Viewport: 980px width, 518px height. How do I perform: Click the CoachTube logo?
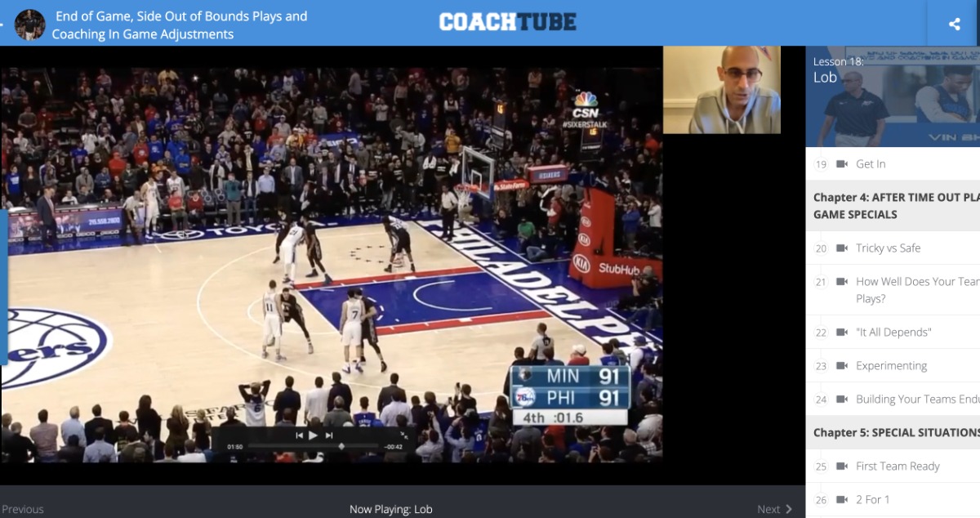pos(507,22)
